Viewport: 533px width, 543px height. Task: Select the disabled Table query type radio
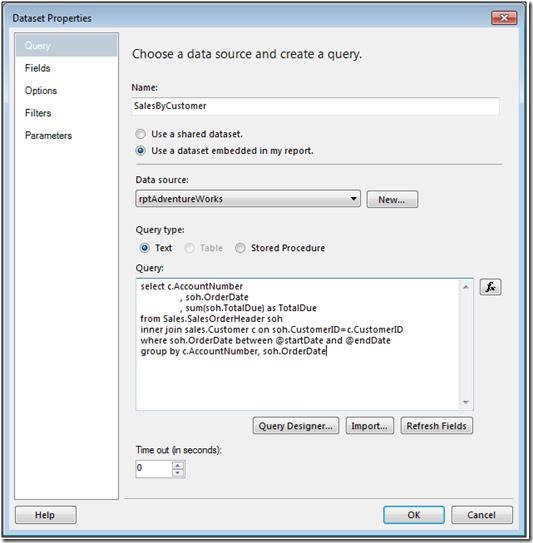tap(189, 248)
